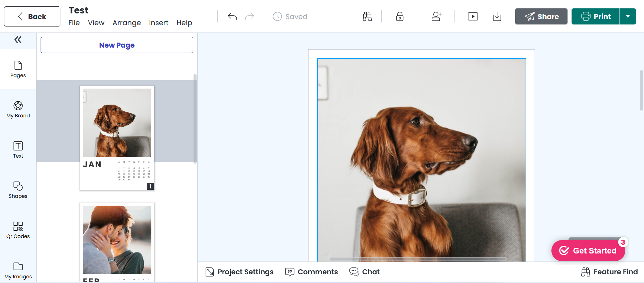Click the undo arrow icon
The width and height of the screenshot is (644, 283).
pyautogui.click(x=232, y=16)
